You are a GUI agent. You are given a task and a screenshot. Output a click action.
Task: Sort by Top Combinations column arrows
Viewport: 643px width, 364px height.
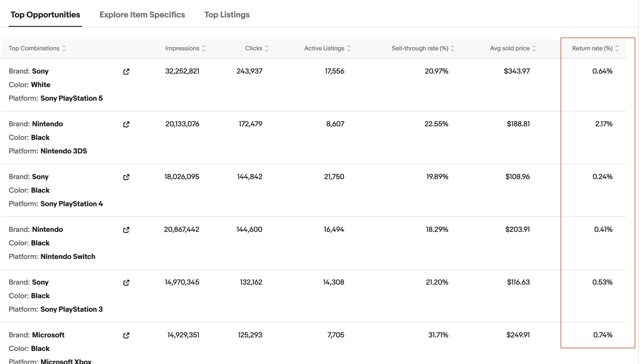coord(64,48)
